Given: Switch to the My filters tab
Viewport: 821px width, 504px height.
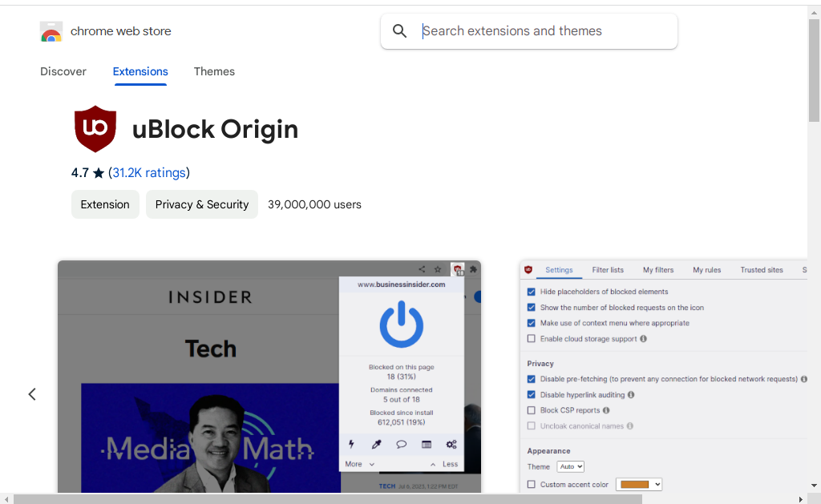Looking at the screenshot, I should (658, 270).
